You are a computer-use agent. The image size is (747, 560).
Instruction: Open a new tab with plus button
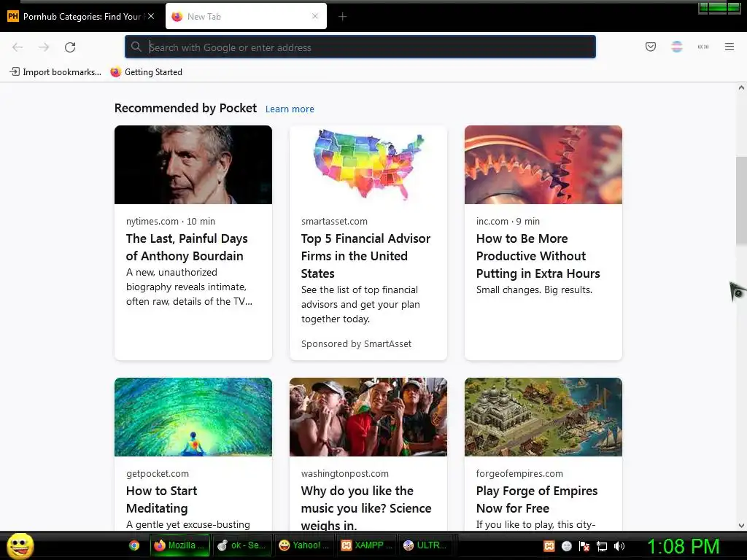343,17
